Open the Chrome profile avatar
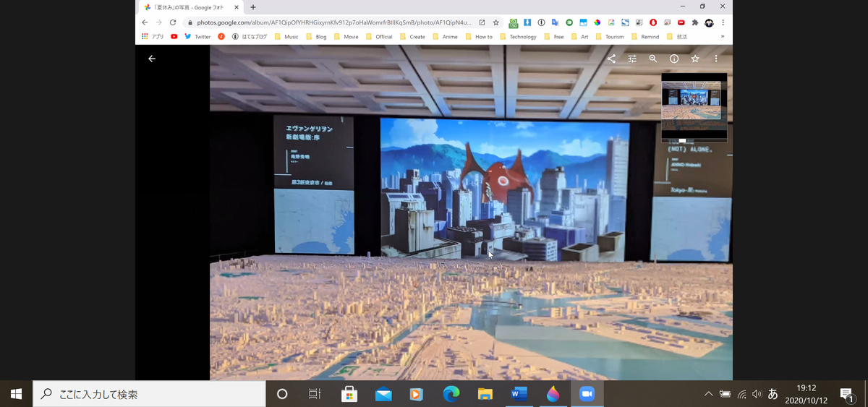Viewport: 868px width, 407px height. pos(709,22)
